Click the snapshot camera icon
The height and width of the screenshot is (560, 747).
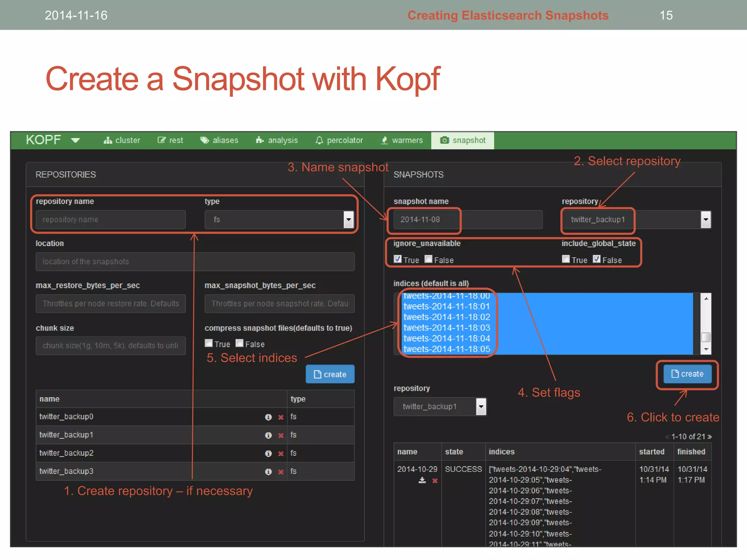coord(444,140)
